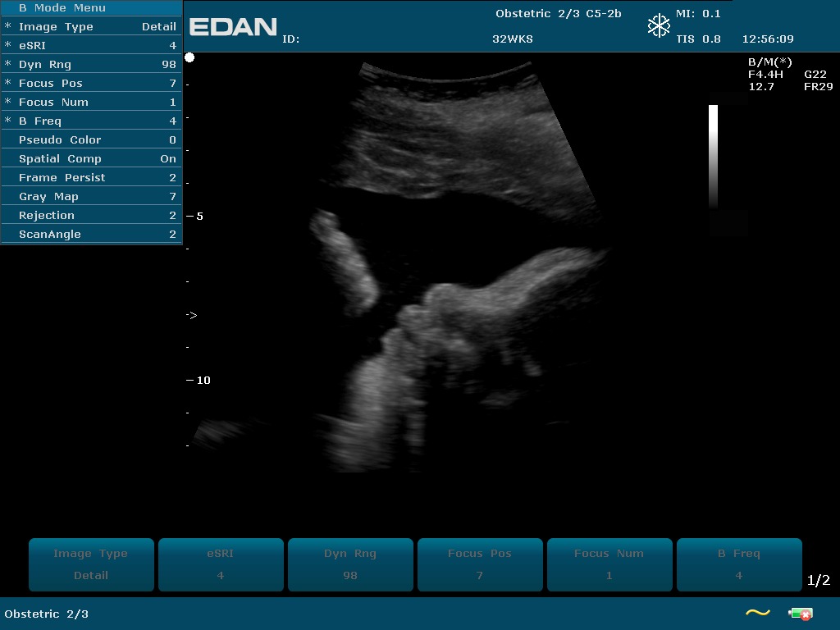Click the 1/2 page indicator
This screenshot has height=630, width=840.
coord(818,581)
